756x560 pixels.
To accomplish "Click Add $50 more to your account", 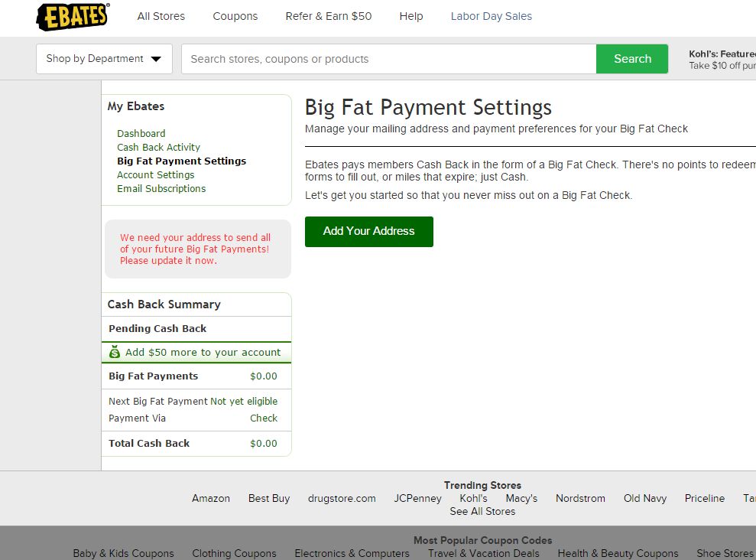I will [x=203, y=352].
